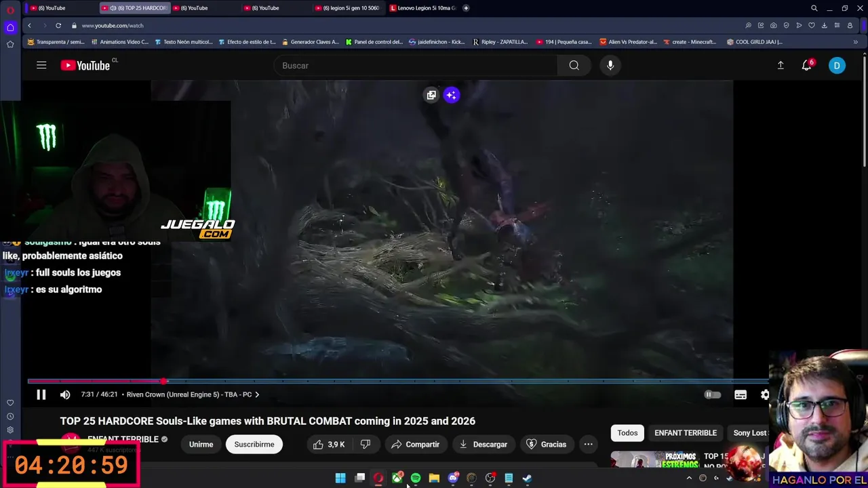This screenshot has height=488, width=868.
Task: Expand system tray hidden icons chevron
Action: point(689,478)
